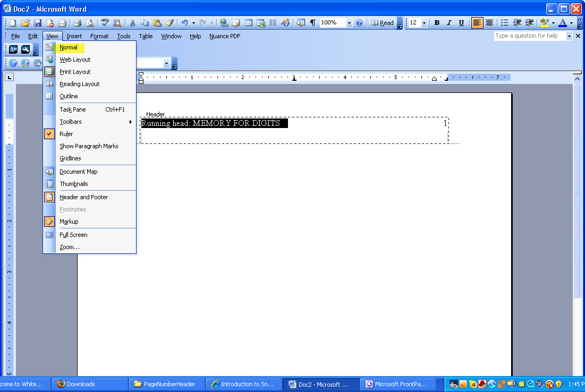This screenshot has width=585, height=392.
Task: Run the Spelling and Grammar ABC check
Action: [x=105, y=23]
